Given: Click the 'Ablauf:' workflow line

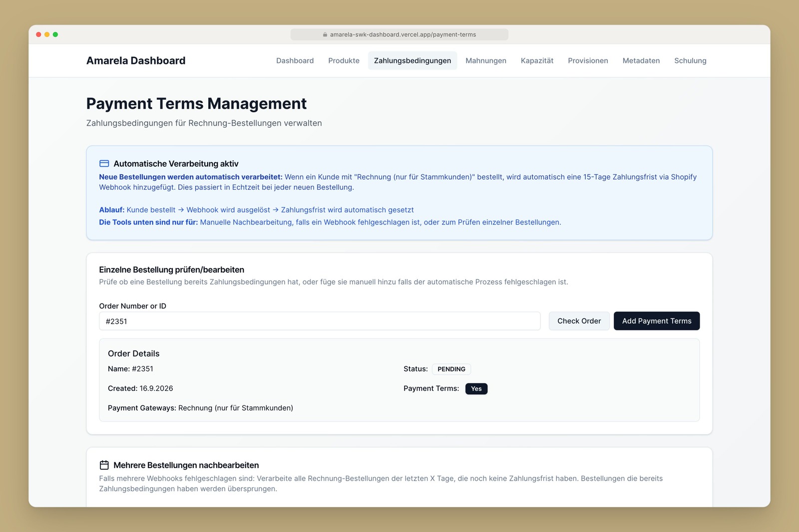Looking at the screenshot, I should 256,210.
